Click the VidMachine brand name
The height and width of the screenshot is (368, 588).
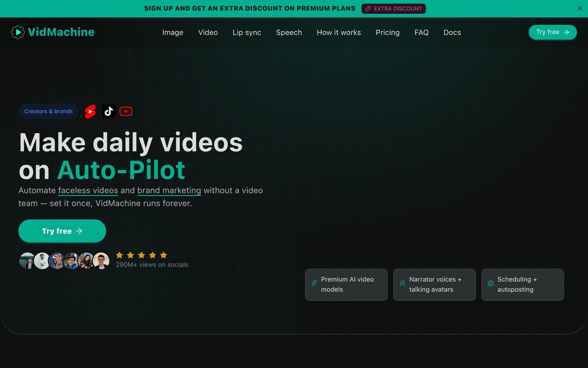coord(61,32)
